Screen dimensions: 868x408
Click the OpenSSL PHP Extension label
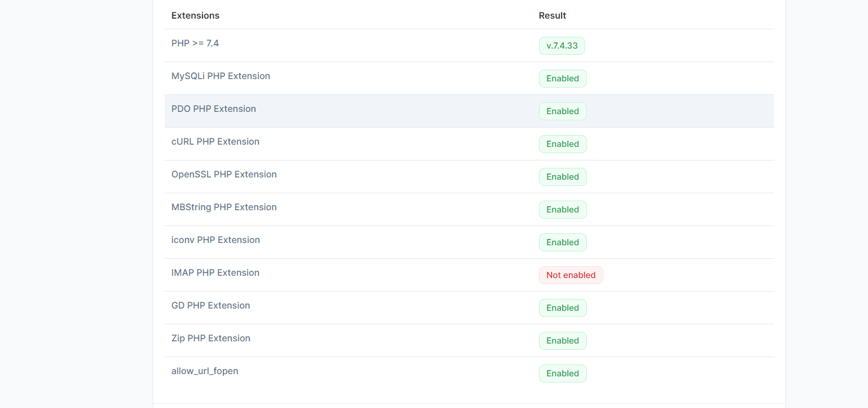(x=224, y=175)
